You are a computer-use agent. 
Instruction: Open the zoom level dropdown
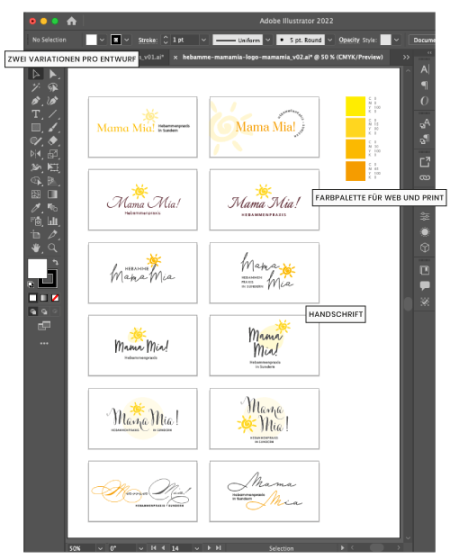[101, 548]
